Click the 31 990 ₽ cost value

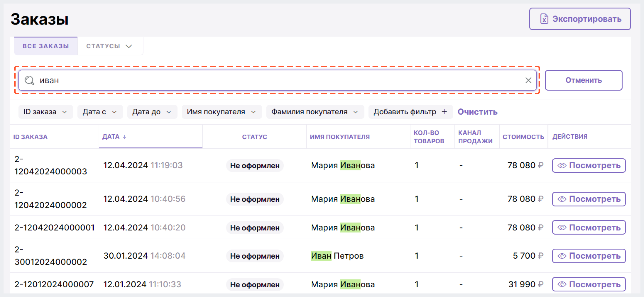coord(526,285)
